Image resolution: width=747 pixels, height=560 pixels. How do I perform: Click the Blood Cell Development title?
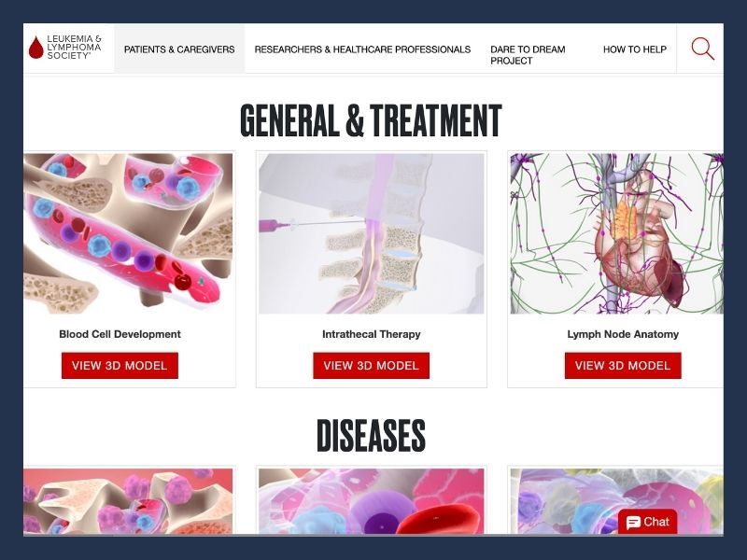120,334
